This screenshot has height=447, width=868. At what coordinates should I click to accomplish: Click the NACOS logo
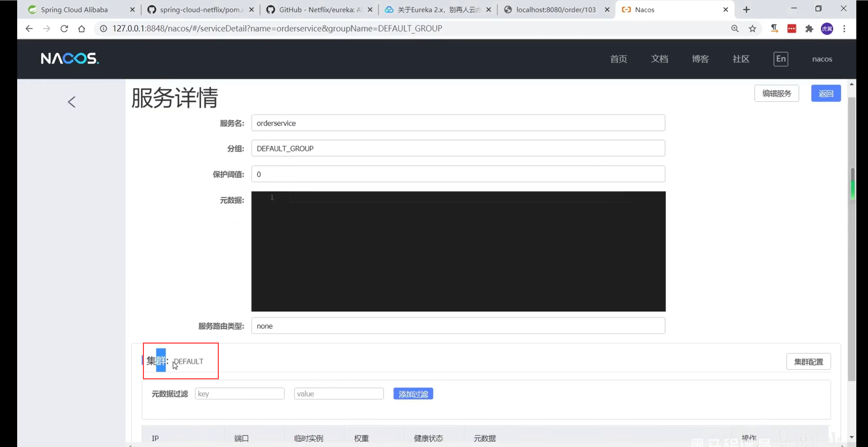pyautogui.click(x=70, y=59)
